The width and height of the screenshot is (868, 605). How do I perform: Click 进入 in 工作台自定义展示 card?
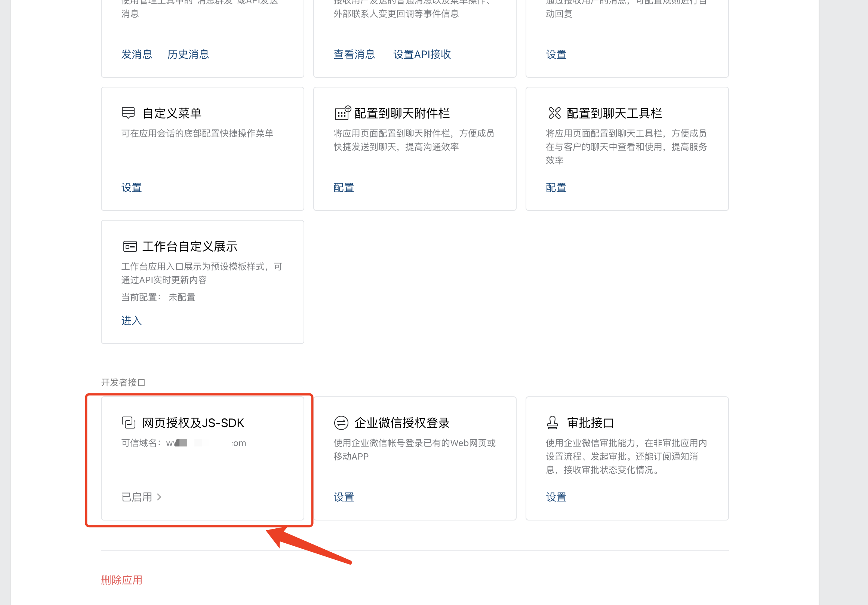pos(131,321)
